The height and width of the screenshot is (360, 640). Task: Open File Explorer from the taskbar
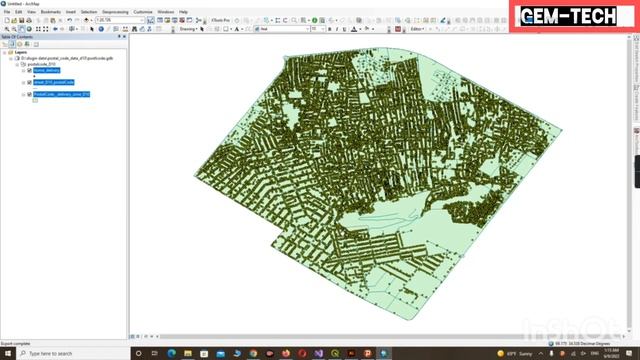click(188, 353)
